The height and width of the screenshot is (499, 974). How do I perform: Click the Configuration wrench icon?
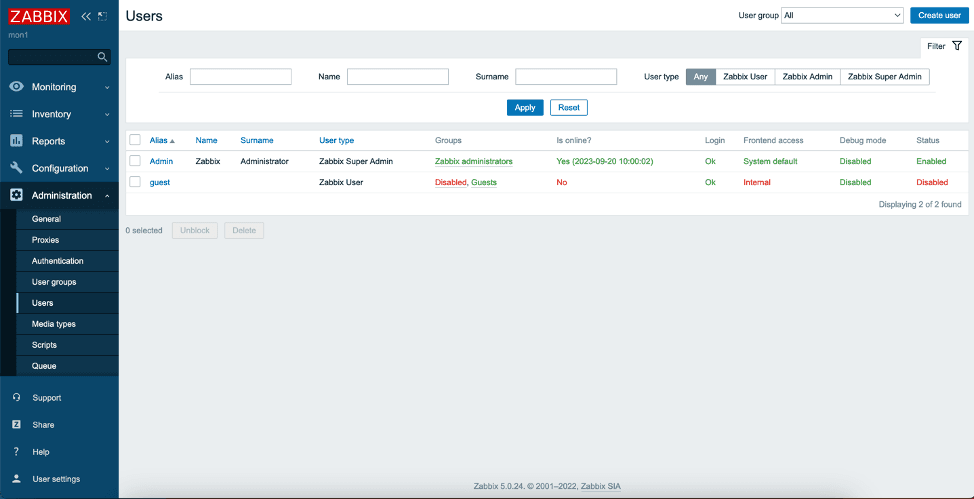[17, 168]
